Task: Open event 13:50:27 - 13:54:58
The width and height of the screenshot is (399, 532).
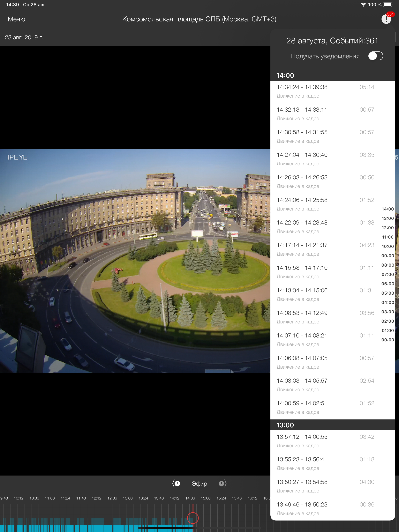Action: click(333, 487)
